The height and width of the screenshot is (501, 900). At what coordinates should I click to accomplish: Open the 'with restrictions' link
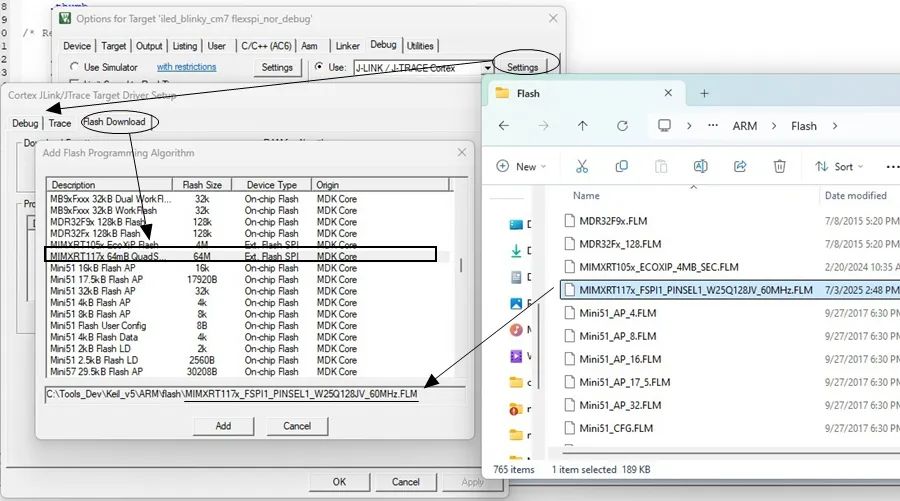(x=187, y=67)
